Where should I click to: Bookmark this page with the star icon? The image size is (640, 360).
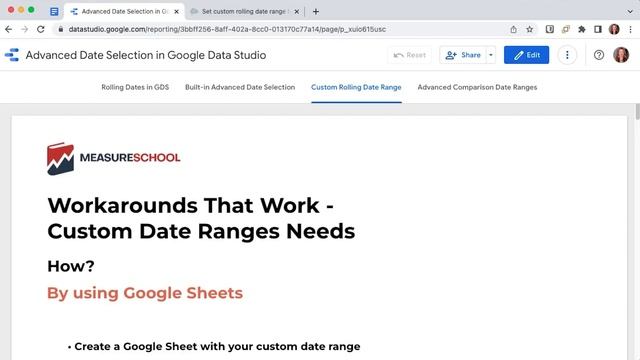529,29
